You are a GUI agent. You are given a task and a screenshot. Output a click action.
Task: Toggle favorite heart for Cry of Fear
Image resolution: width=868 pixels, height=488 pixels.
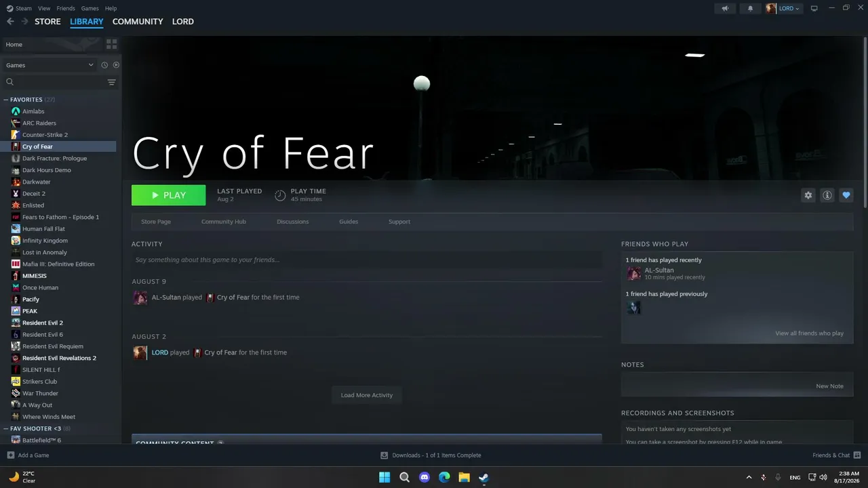click(x=846, y=195)
